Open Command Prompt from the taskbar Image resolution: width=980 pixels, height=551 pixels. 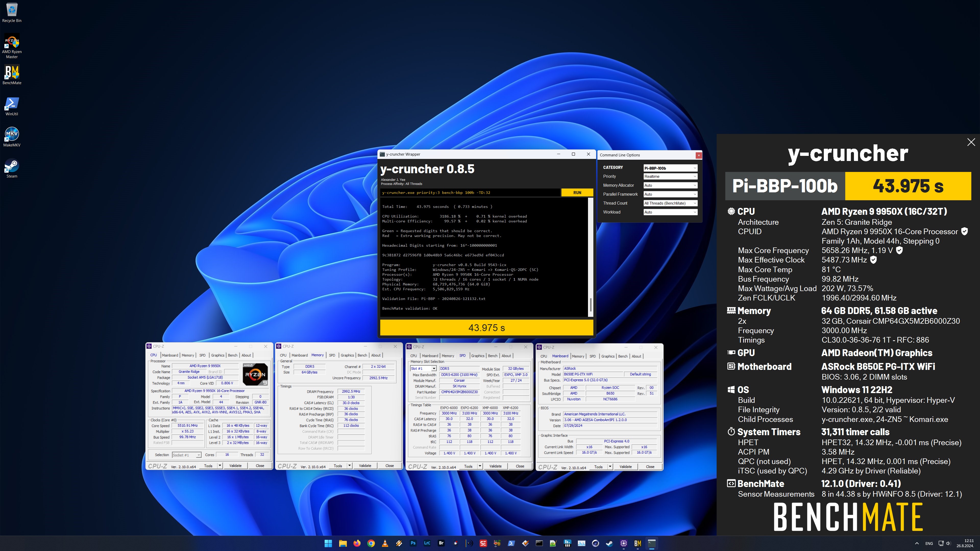click(540, 543)
